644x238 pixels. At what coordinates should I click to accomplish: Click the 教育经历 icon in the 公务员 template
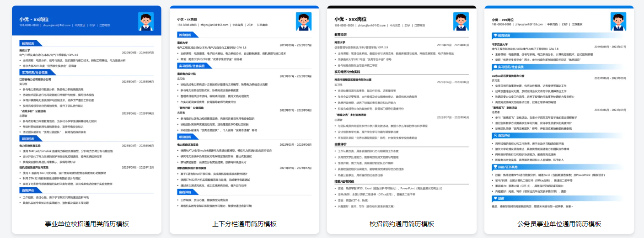pos(495,35)
